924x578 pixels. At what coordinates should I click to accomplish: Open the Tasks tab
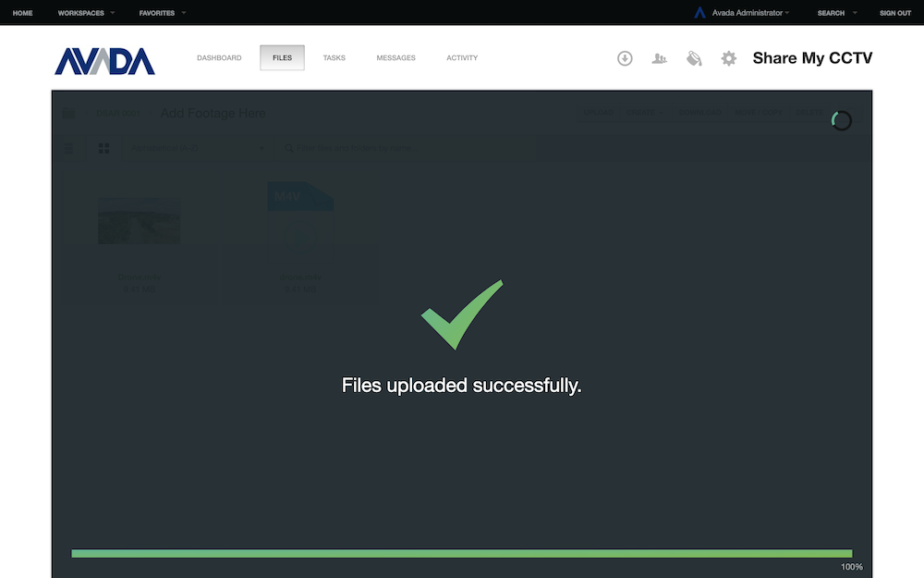(x=334, y=58)
